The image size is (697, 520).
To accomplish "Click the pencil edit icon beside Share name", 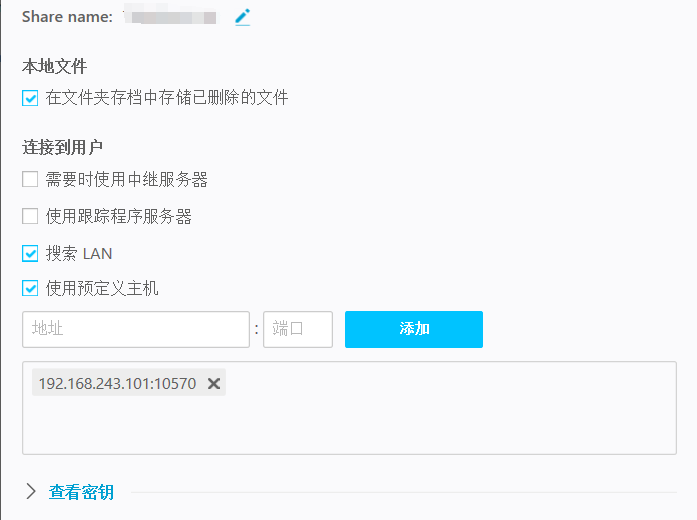I will pyautogui.click(x=242, y=17).
